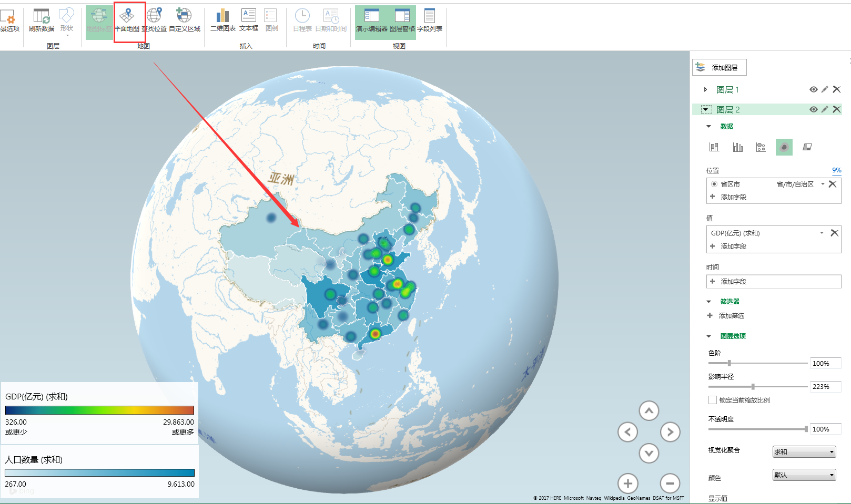The width and height of the screenshot is (851, 504).
Task: Expand the 图层 1 layer entry
Action: [706, 89]
